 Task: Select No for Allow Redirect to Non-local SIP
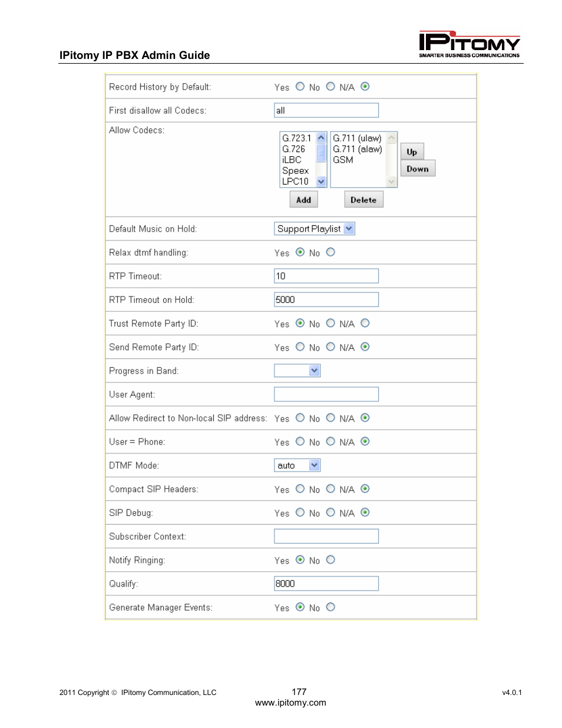pos(330,418)
